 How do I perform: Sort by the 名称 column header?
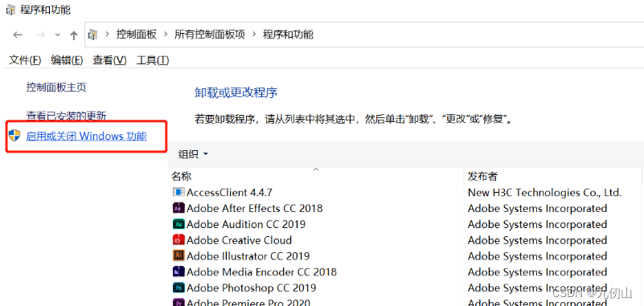point(181,177)
